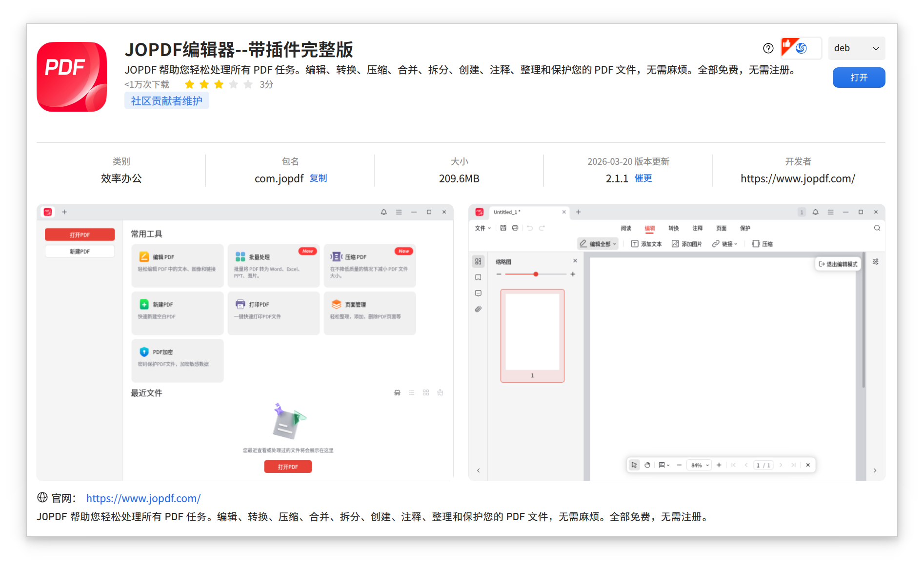Toggle the comments panel sidebar icon
The width and height of the screenshot is (924, 566).
coord(478,293)
